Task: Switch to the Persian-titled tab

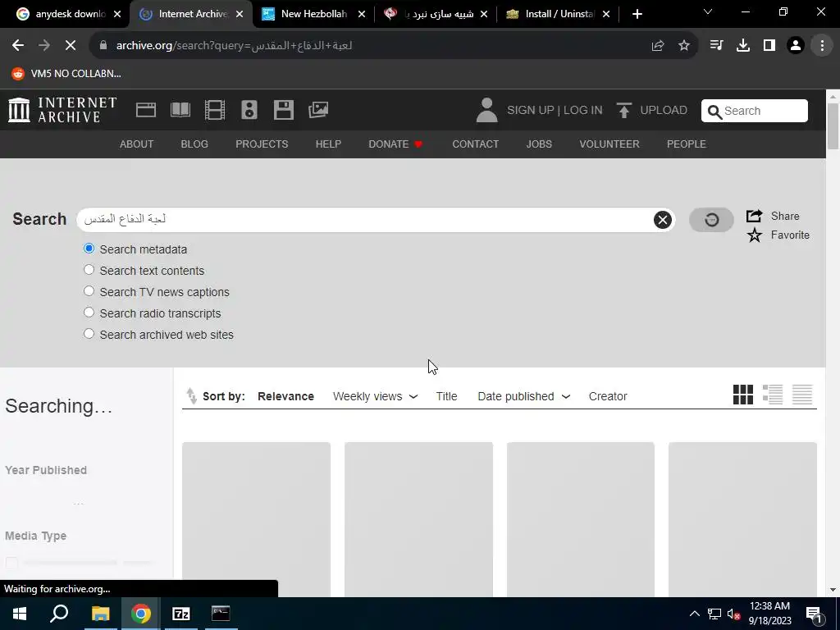Action: pos(436,14)
